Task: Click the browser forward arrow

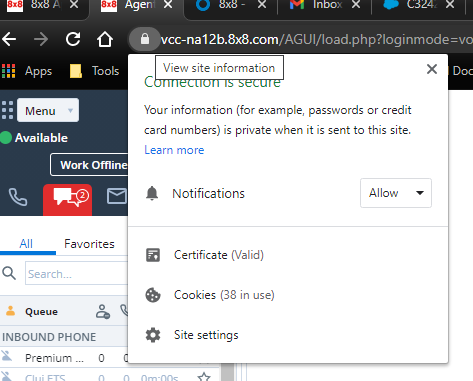Action: tap(41, 39)
